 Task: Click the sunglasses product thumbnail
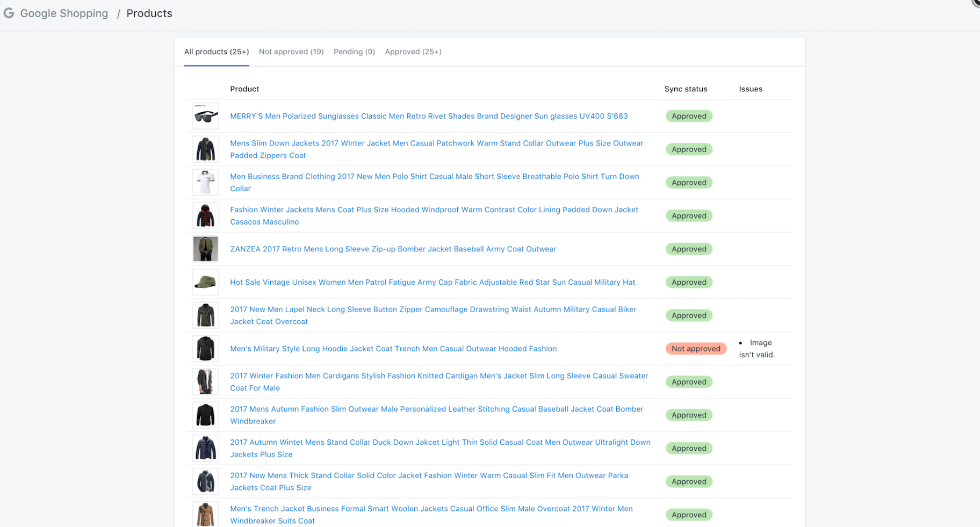click(205, 116)
